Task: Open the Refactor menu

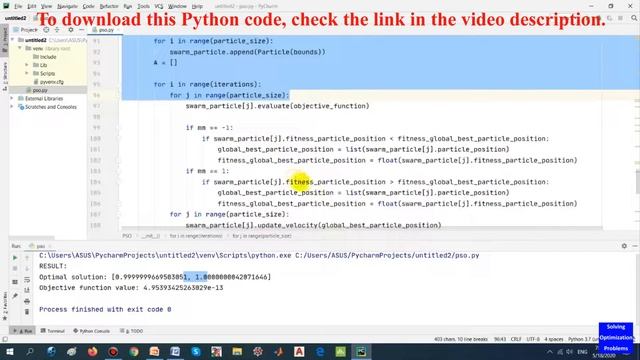Action: pos(109,6)
